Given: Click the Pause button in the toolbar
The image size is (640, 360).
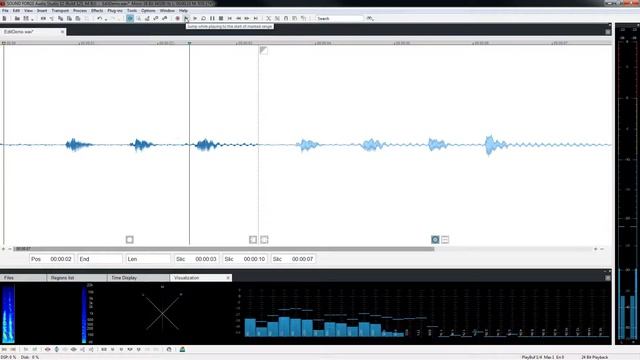Looking at the screenshot, I should [212, 18].
